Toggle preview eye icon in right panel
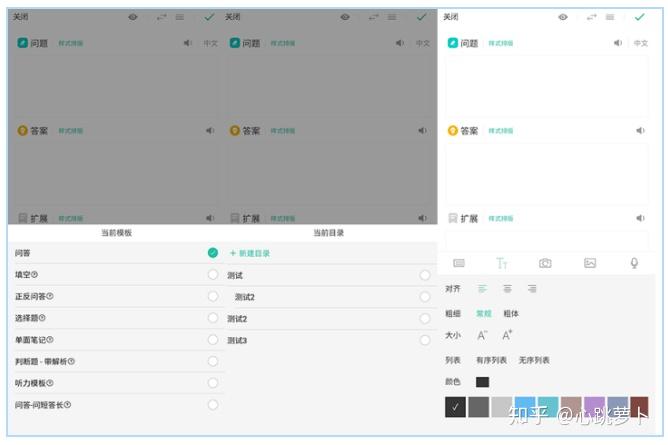 click(563, 17)
